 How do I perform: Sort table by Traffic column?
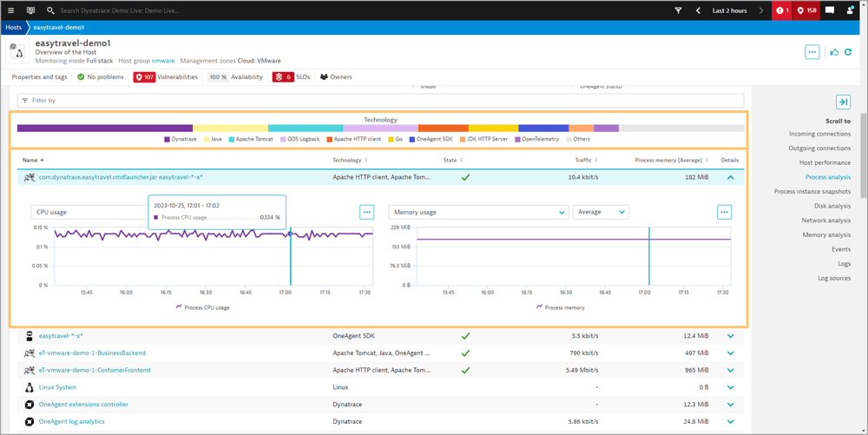586,160
